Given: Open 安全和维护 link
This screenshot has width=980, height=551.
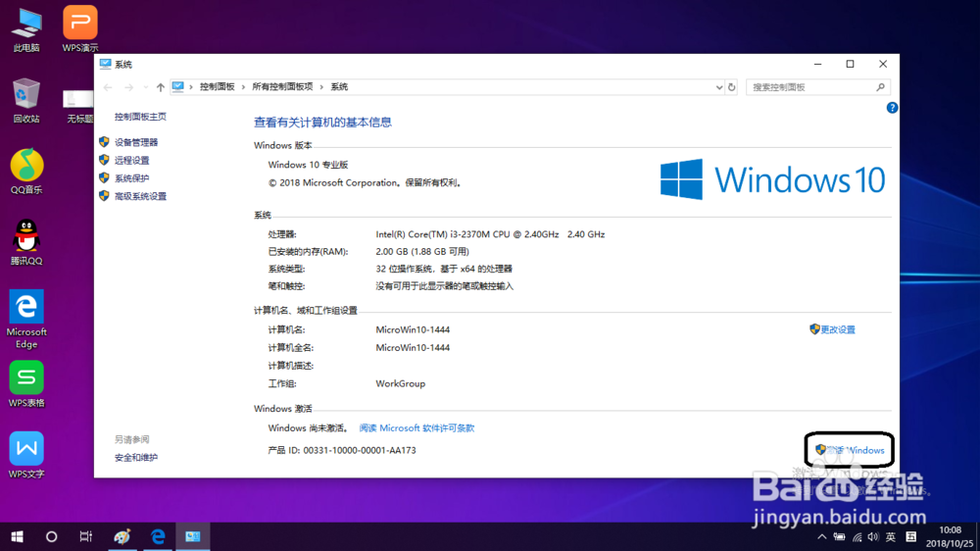Looking at the screenshot, I should (x=136, y=457).
